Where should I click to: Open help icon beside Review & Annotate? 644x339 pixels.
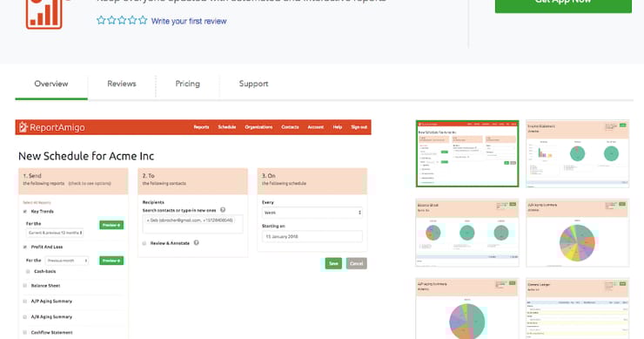[197, 243]
